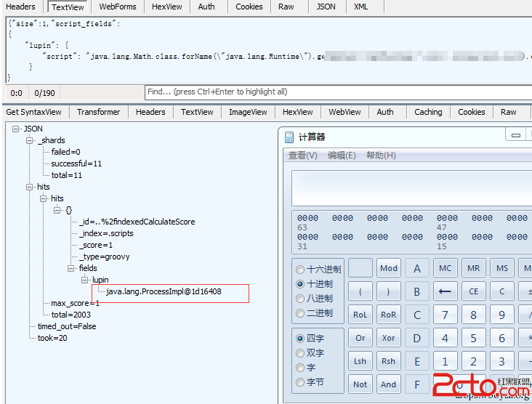The height and width of the screenshot is (404, 532).
Task: Select java.lang.ProcessImpl@1d16408 tree row
Action: click(164, 291)
